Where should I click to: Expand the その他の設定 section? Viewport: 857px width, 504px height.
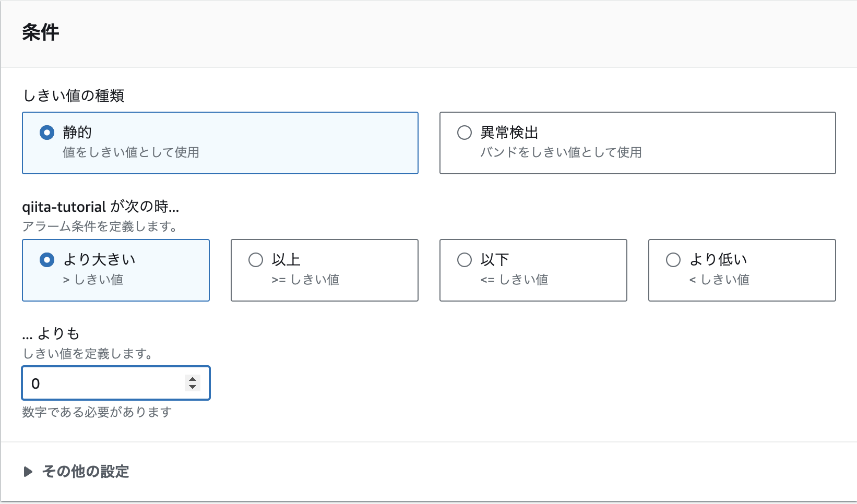point(85,472)
